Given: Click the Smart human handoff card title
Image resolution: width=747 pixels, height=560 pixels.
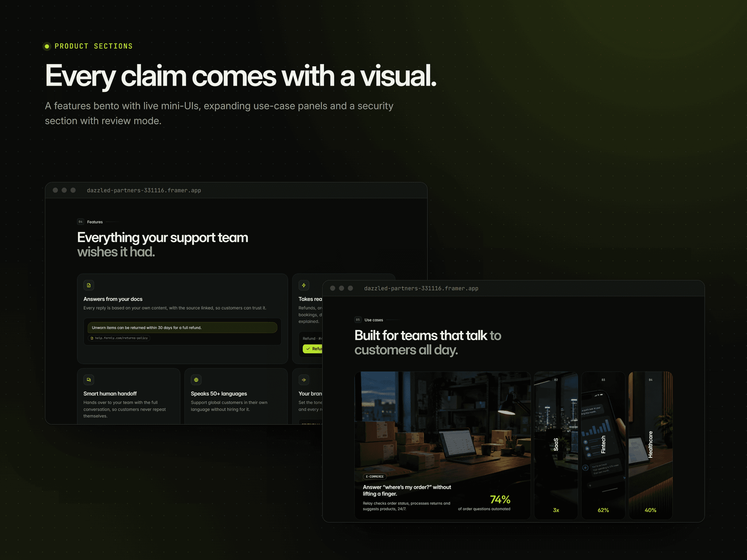Looking at the screenshot, I should click(x=110, y=394).
